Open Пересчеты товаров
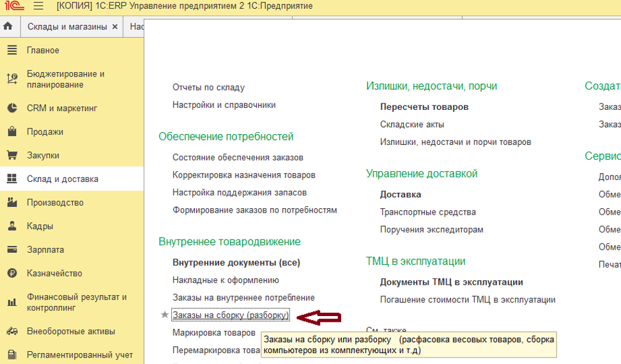Viewport: 621px width, 364px height. (424, 107)
